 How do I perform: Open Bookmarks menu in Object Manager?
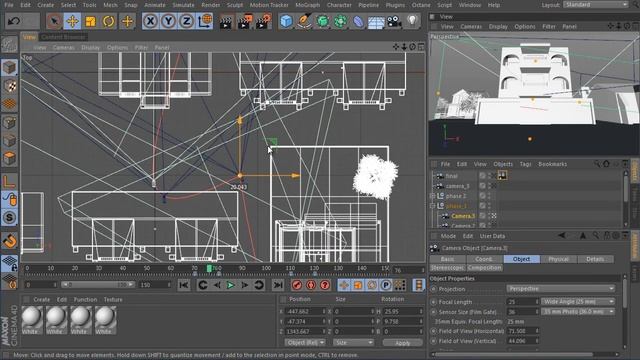tap(553, 164)
